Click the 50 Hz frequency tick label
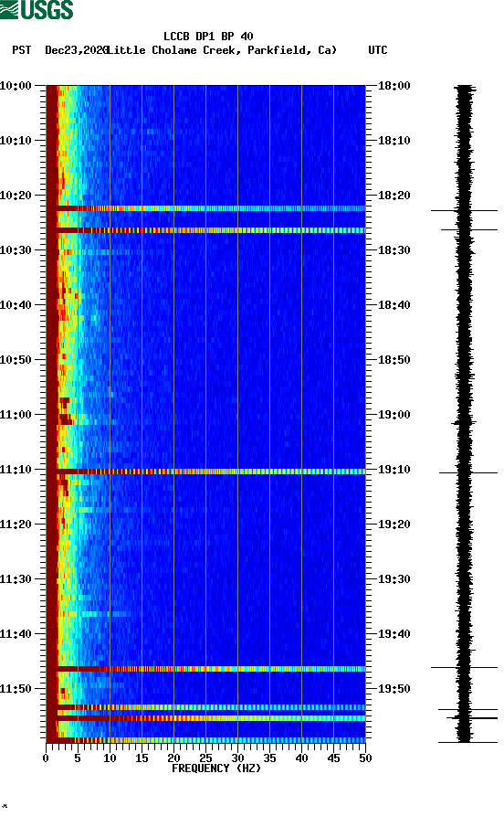This screenshot has width=504, height=816. tap(365, 758)
